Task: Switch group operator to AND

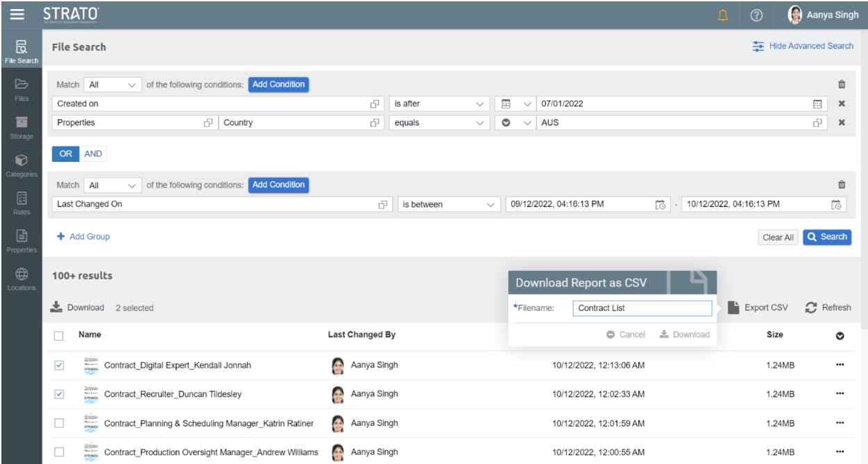Action: point(93,154)
